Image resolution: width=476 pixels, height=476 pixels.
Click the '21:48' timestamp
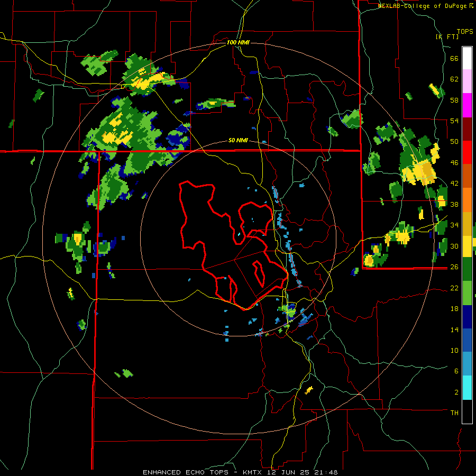pos(326,472)
